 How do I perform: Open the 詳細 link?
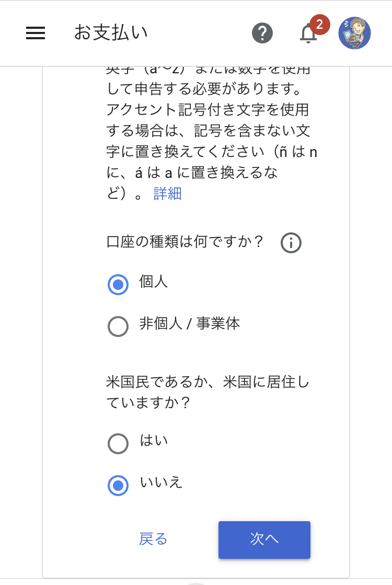[x=167, y=194]
